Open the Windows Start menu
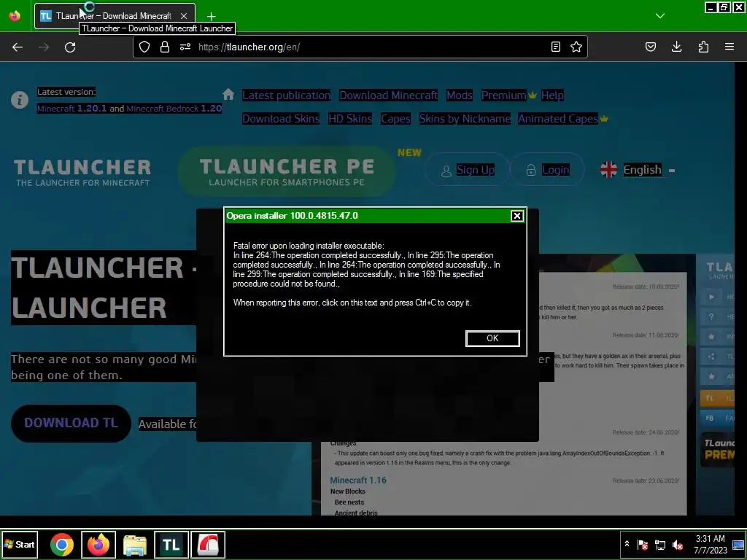Screen dimensions: 747x560 pyautogui.click(x=19, y=544)
